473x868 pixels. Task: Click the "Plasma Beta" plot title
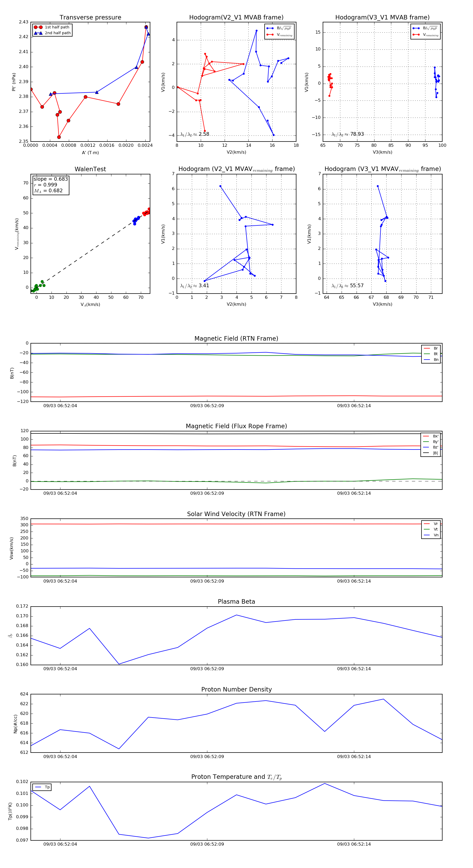point(236,602)
